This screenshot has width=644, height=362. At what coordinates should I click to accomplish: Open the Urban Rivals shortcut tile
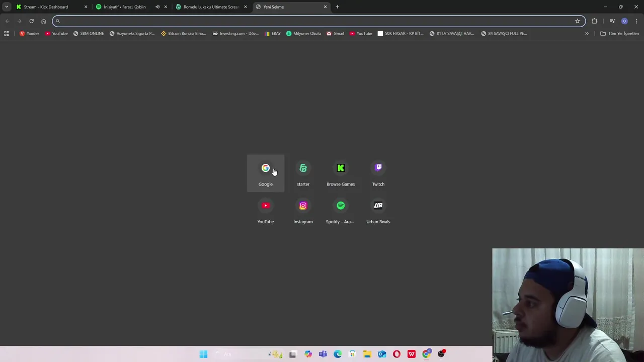tap(378, 211)
